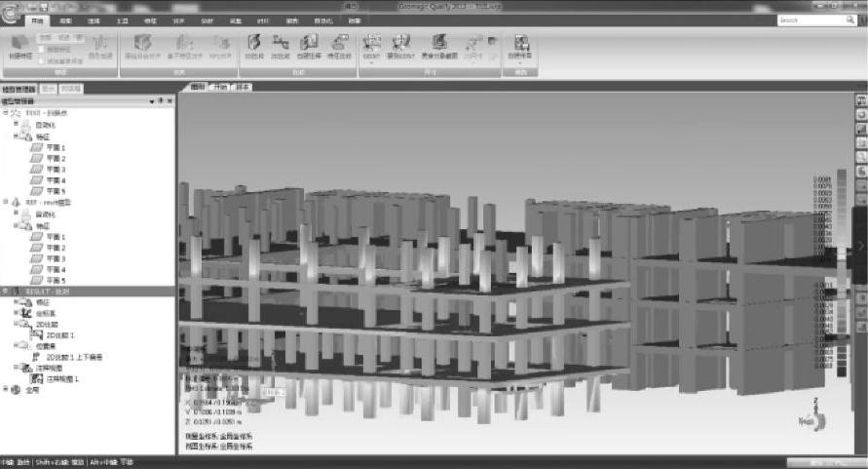
Task: Start the 2D比较 comparison tool
Action: click(281, 47)
